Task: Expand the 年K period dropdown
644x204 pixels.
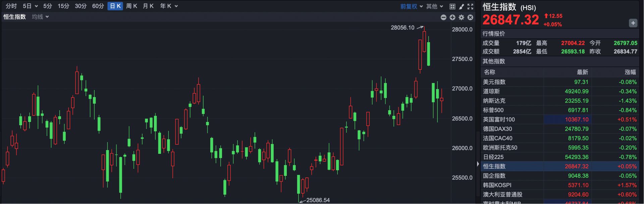Action: [x=169, y=6]
